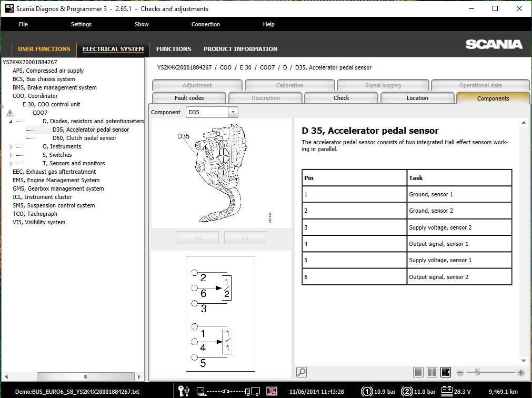Click the 'Output signal, sensor 1' table cell
This screenshot has width=532, height=398.
pyautogui.click(x=459, y=244)
